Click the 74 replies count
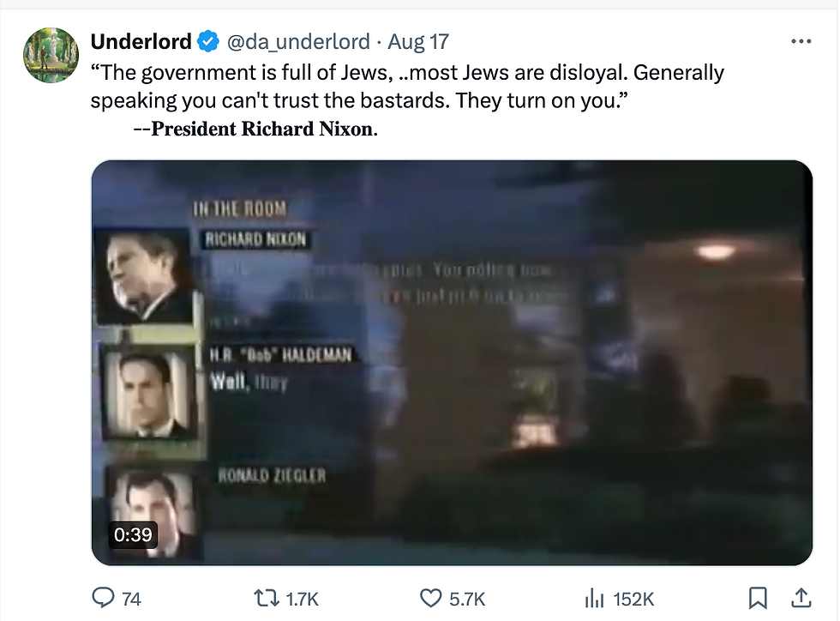This screenshot has width=840, height=621. (x=131, y=599)
